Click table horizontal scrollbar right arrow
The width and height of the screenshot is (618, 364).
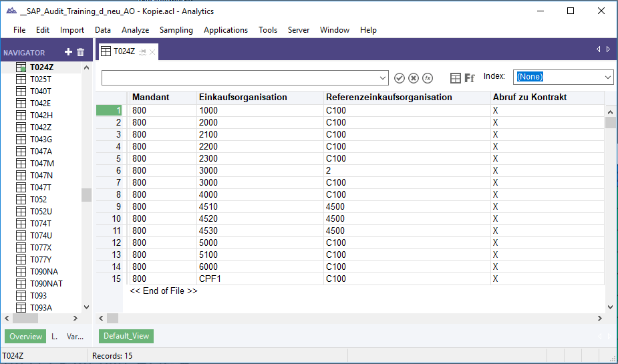(600, 319)
